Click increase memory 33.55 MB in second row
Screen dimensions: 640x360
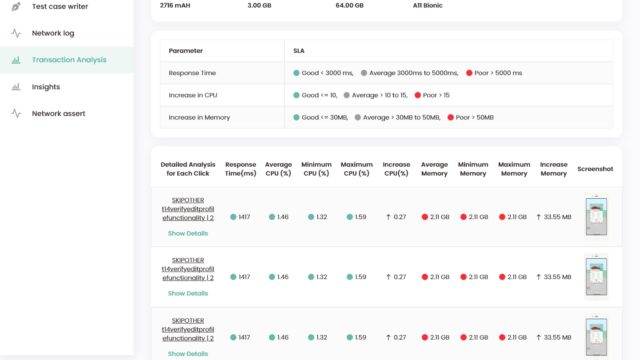point(557,277)
